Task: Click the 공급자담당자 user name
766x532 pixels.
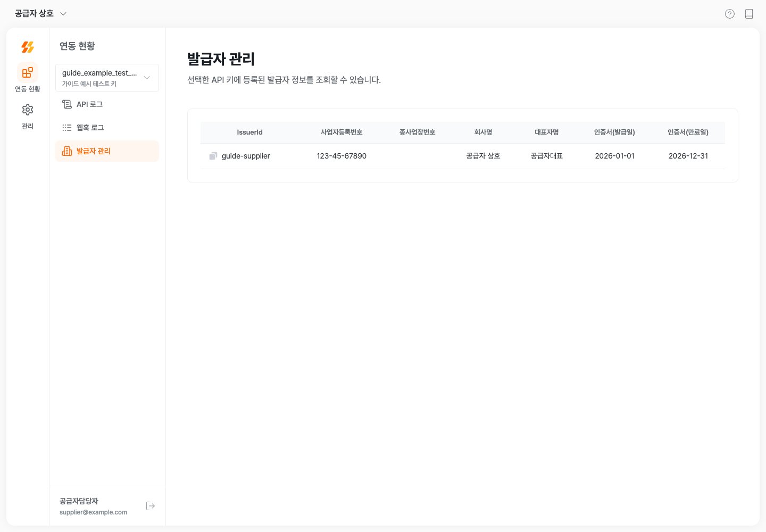Action: [x=79, y=501]
